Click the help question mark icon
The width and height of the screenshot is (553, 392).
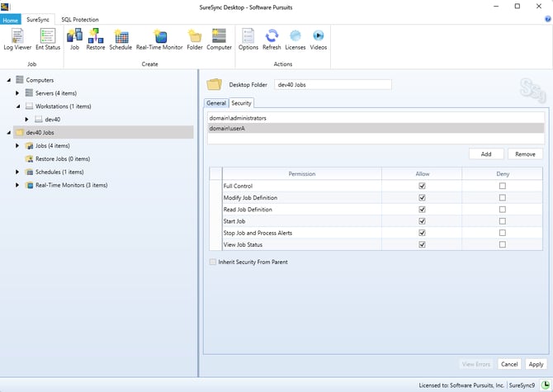pyautogui.click(x=548, y=19)
